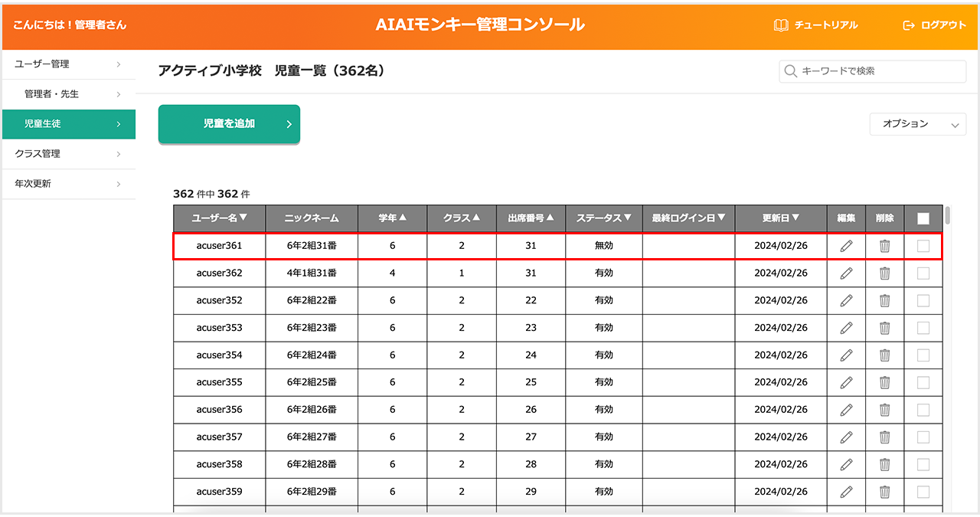The height and width of the screenshot is (517, 980).
Task: Select 管理者・先生 in the sidebar
Action: coord(68,94)
